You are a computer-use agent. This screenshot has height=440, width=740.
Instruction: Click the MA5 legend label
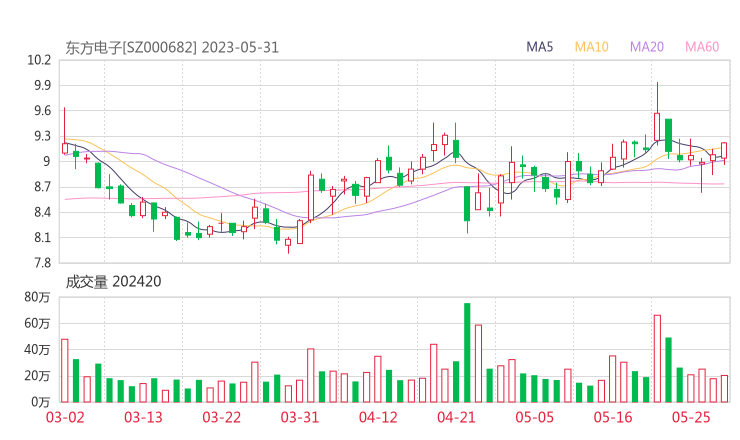[x=539, y=47]
